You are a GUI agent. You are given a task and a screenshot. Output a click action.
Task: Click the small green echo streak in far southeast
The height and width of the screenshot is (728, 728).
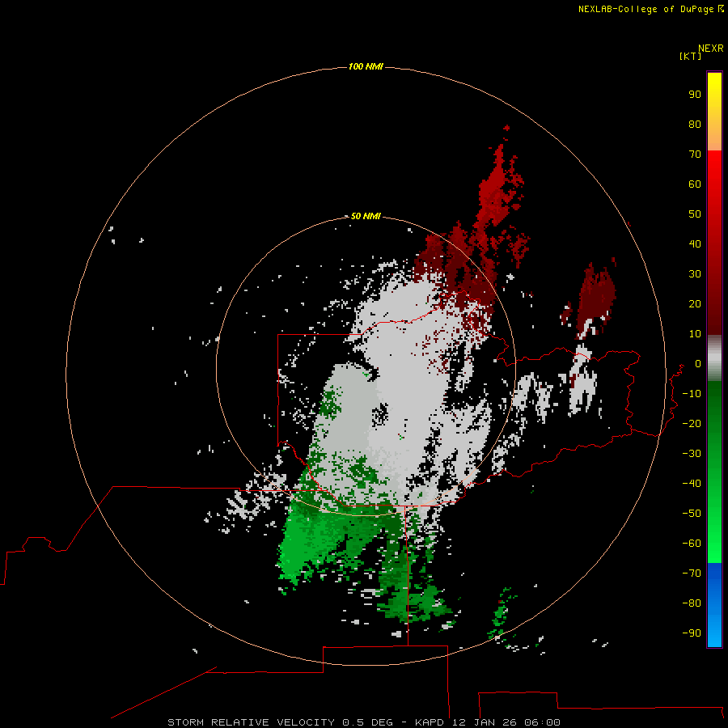501,614
